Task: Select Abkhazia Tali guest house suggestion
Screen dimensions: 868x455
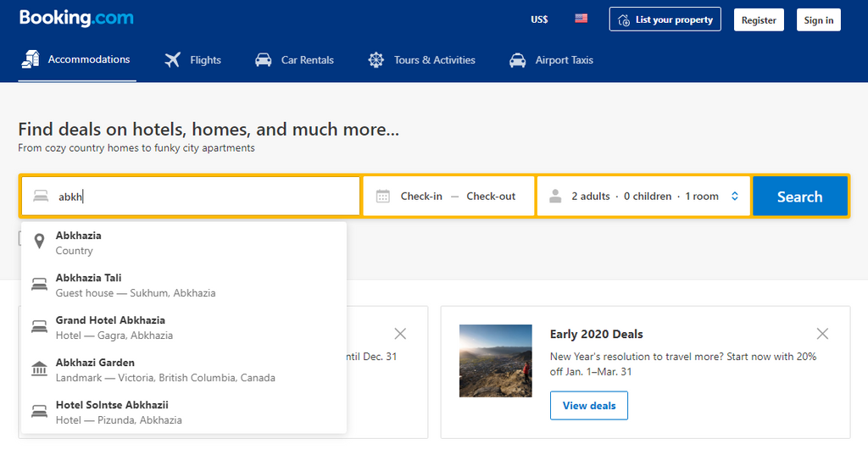Action: pos(136,285)
